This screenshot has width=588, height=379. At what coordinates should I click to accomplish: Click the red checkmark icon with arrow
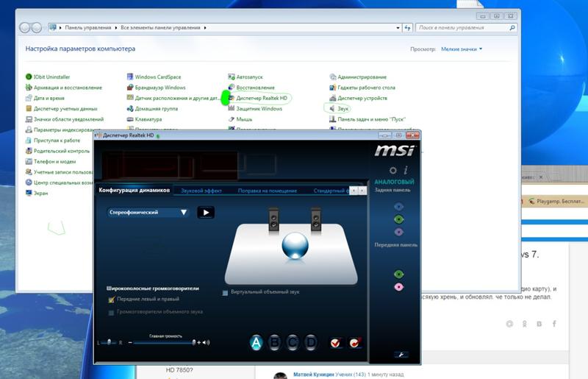pos(355,342)
